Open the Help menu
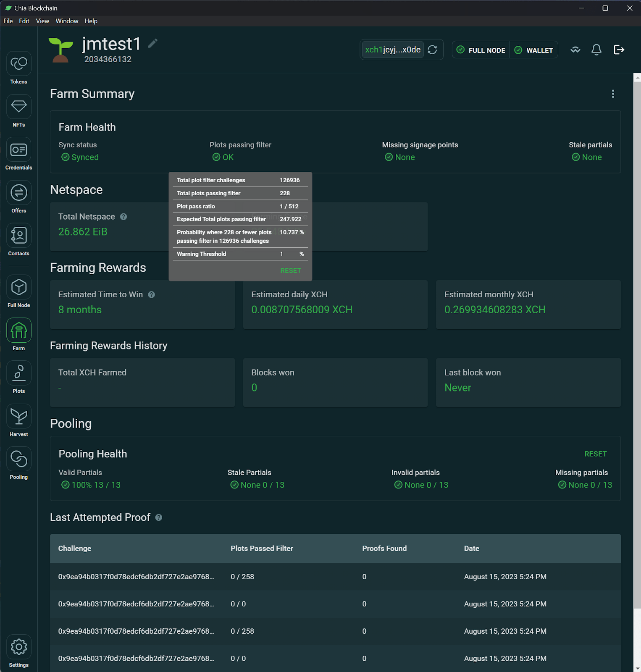The image size is (641, 672). [91, 21]
